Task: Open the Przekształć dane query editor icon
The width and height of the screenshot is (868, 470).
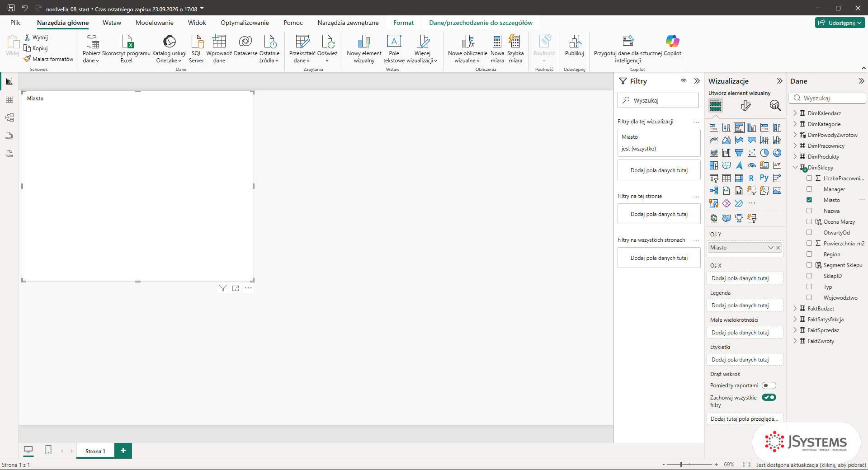Action: [302, 42]
